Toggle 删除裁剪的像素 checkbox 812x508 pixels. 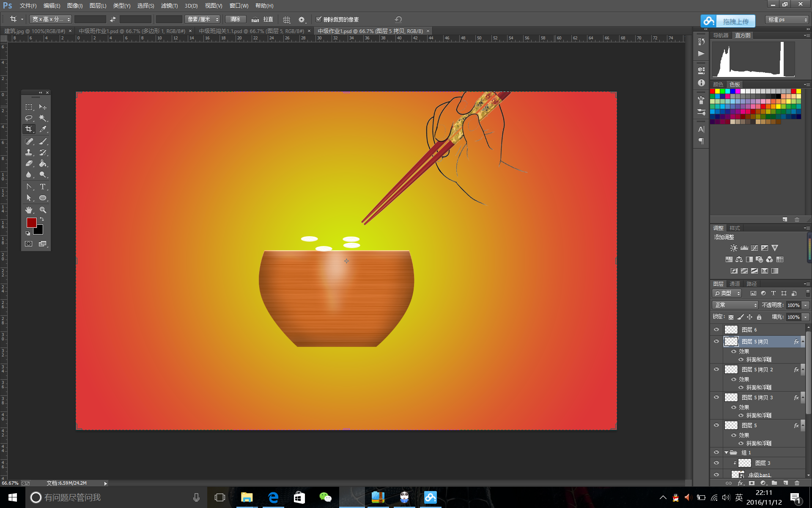[319, 19]
